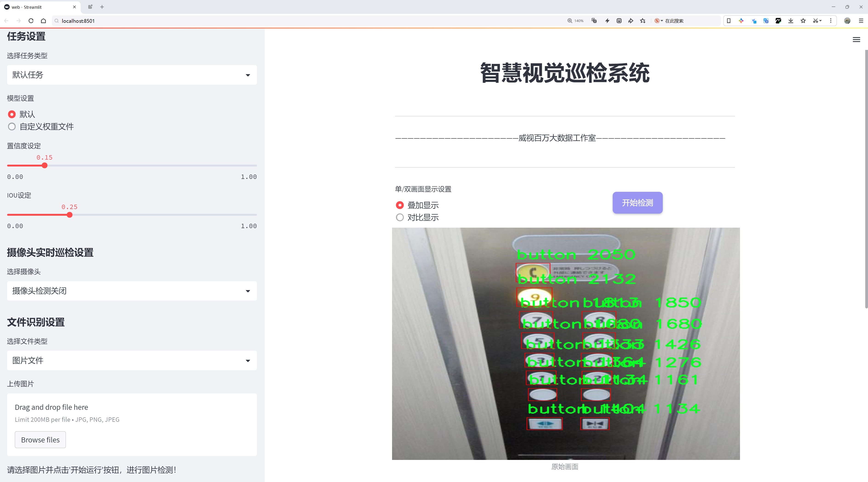Reload the page with refresh icon
Image resolution: width=868 pixels, height=482 pixels.
[x=31, y=21]
